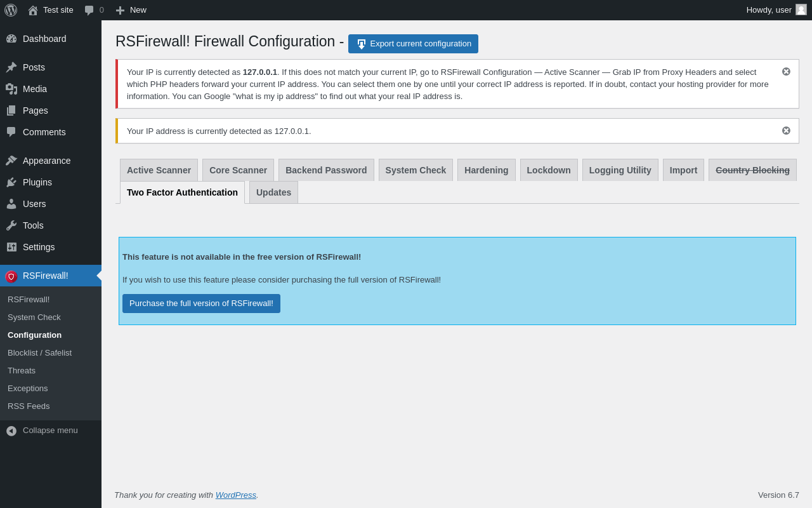Click the WordPress logo icon

(x=11, y=10)
